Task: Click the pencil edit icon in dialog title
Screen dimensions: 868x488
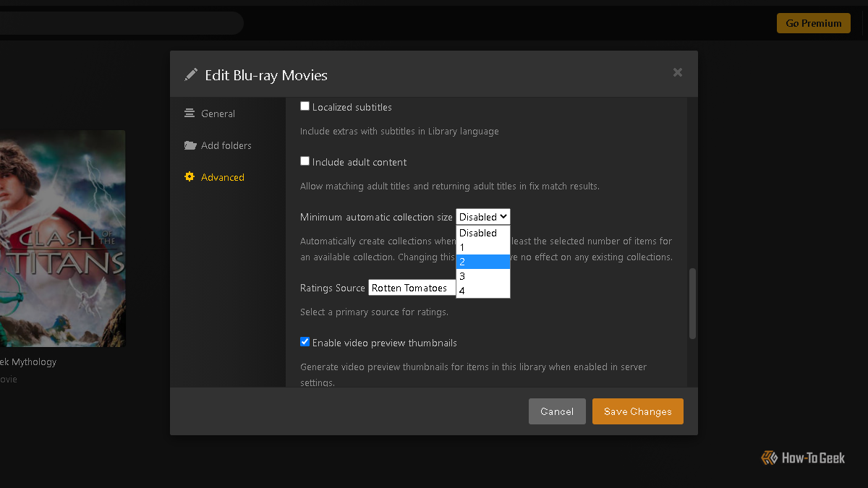Action: [x=191, y=74]
